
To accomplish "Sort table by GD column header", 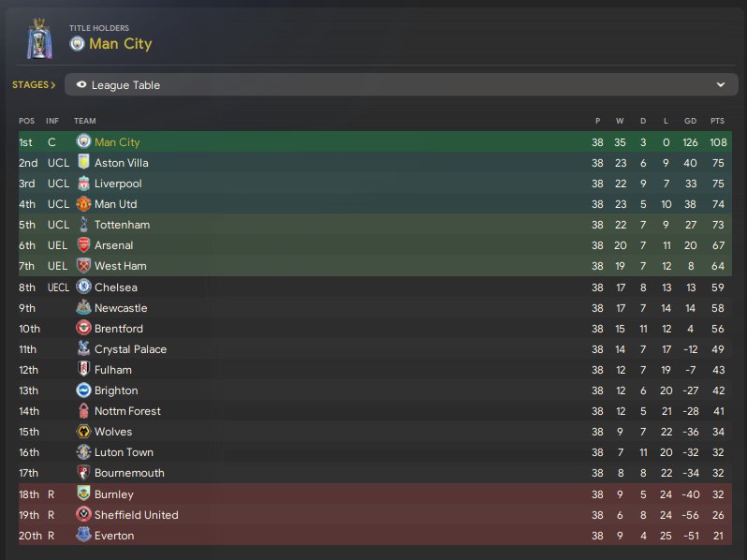I will pos(691,121).
